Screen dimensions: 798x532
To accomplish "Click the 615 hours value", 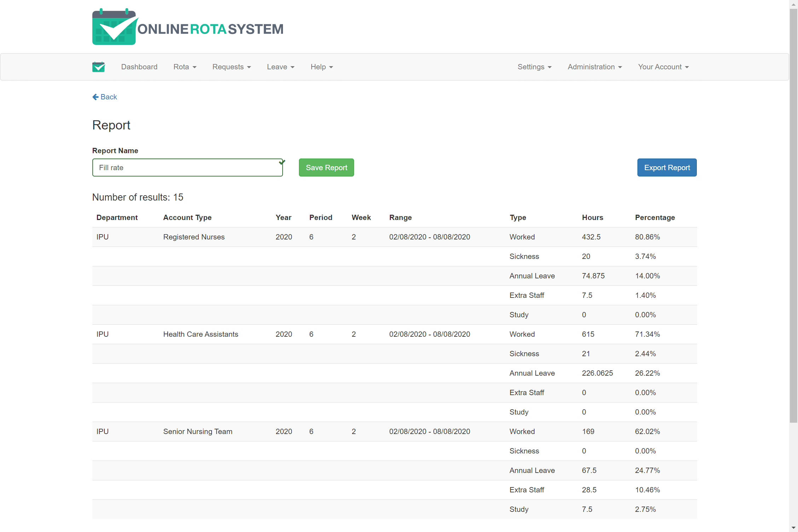I will pyautogui.click(x=588, y=334).
